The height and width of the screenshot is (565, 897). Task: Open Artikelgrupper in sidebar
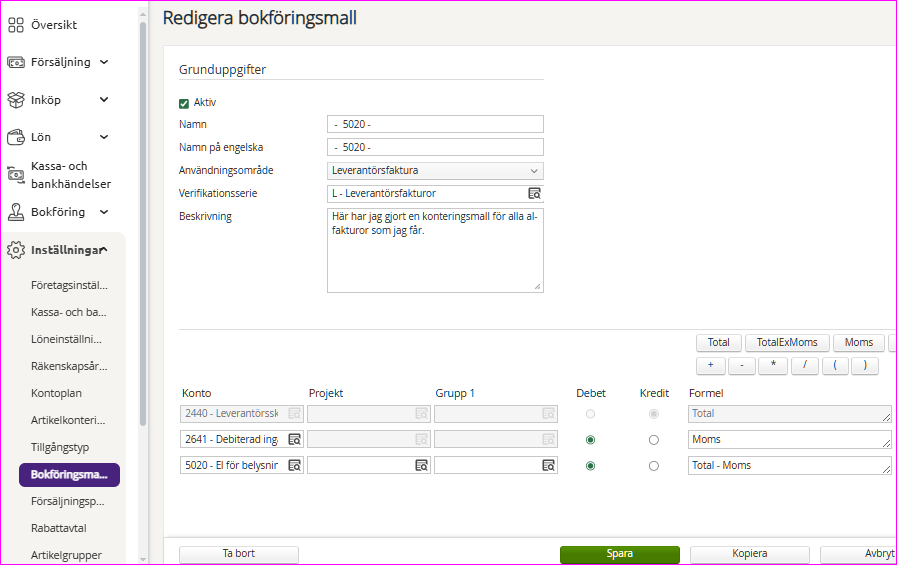[66, 555]
